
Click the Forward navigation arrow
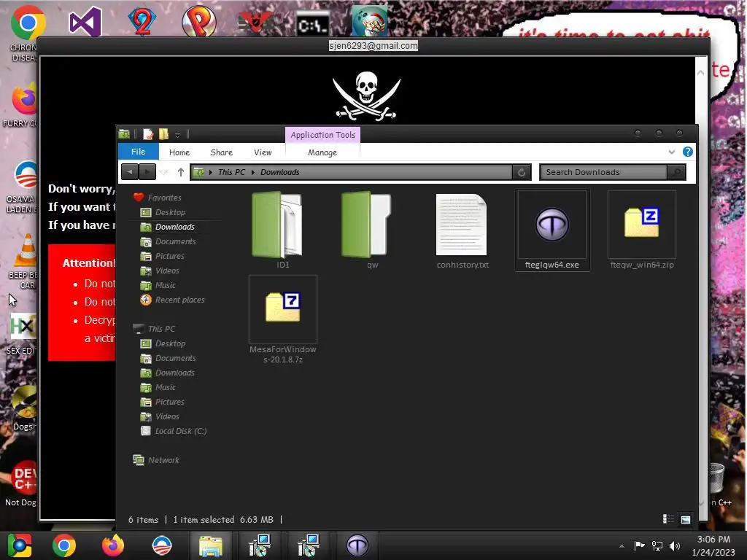[147, 172]
